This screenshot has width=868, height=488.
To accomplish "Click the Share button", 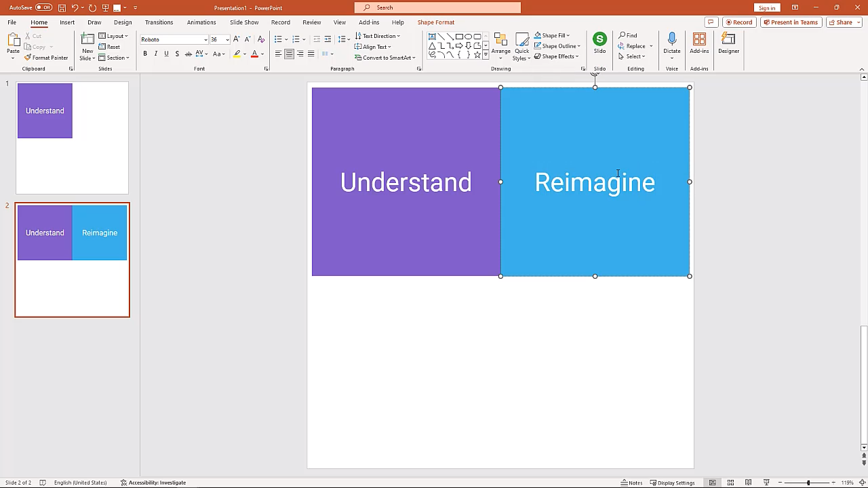I will coord(844,22).
